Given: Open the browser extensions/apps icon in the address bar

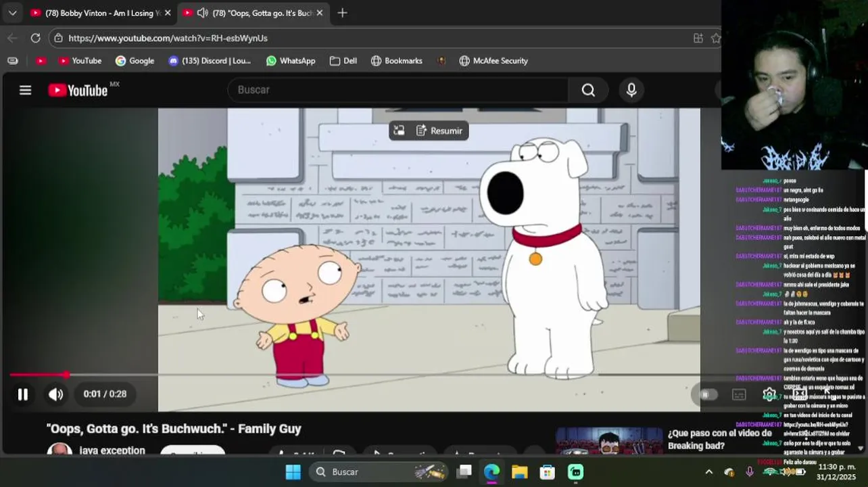Looking at the screenshot, I should [x=698, y=39].
